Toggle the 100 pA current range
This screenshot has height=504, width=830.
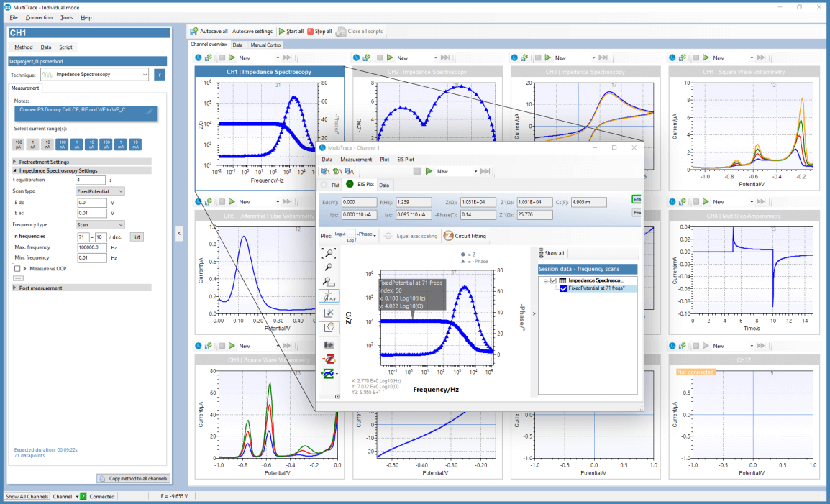pyautogui.click(x=19, y=144)
